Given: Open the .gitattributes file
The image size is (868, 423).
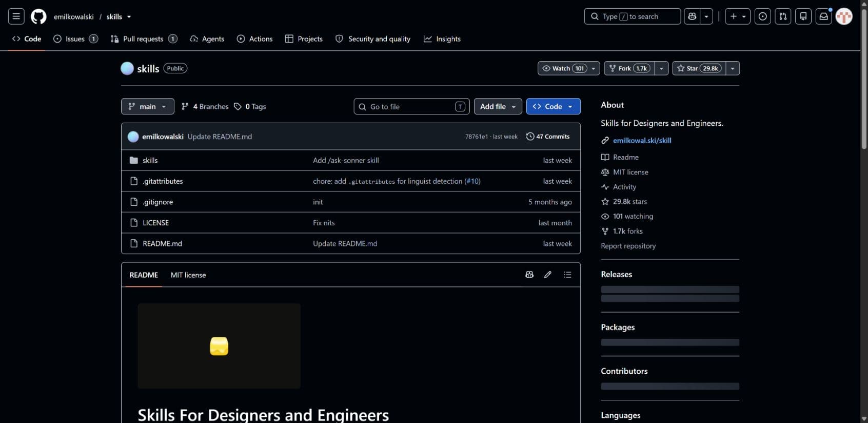Looking at the screenshot, I should pos(163,181).
